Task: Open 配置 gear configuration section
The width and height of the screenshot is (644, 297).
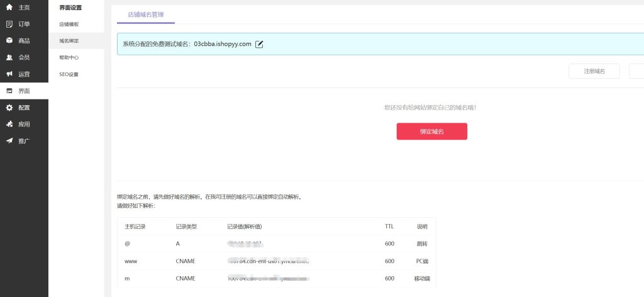Action: (9, 108)
